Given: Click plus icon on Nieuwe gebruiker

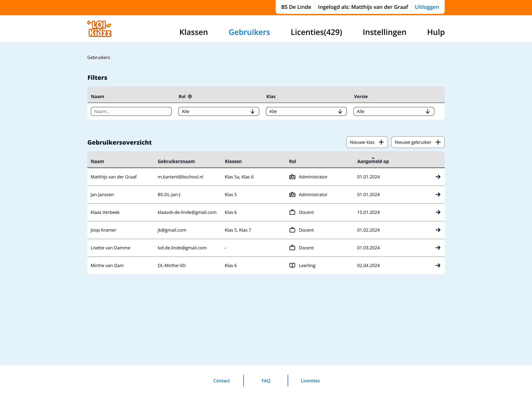Looking at the screenshot, I should click(x=438, y=142).
